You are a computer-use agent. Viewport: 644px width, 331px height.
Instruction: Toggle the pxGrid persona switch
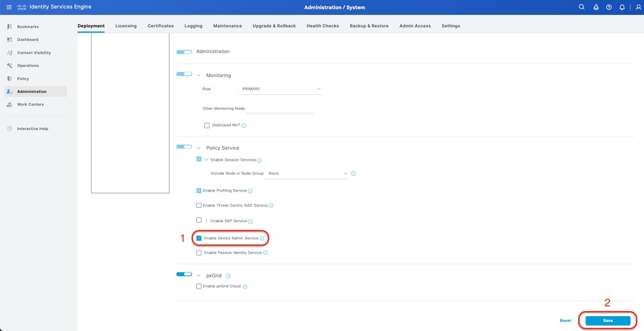[184, 274]
